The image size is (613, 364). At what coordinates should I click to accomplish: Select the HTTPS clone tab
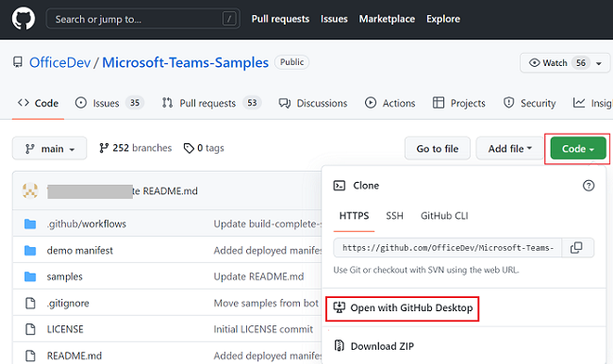(354, 216)
